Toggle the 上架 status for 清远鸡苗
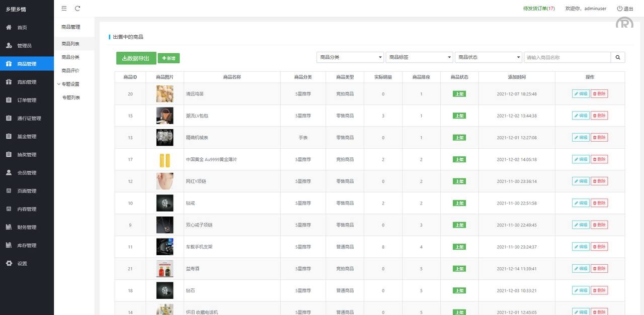 pos(459,94)
